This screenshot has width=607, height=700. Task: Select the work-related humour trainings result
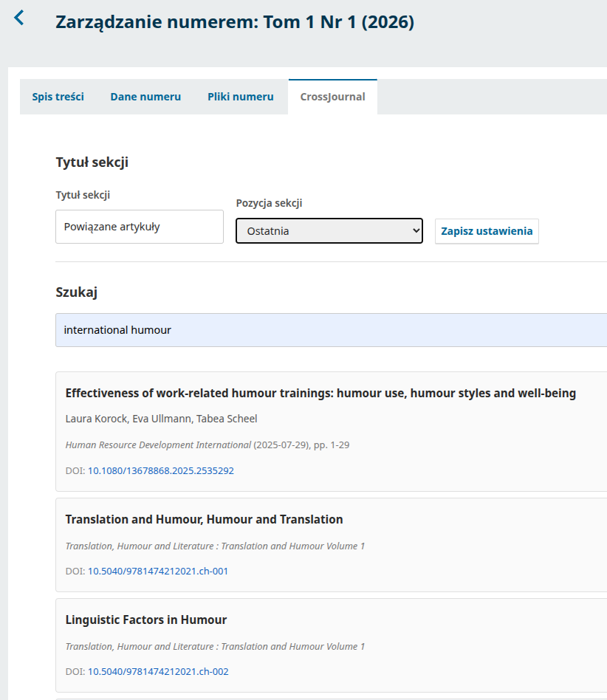[x=320, y=393]
